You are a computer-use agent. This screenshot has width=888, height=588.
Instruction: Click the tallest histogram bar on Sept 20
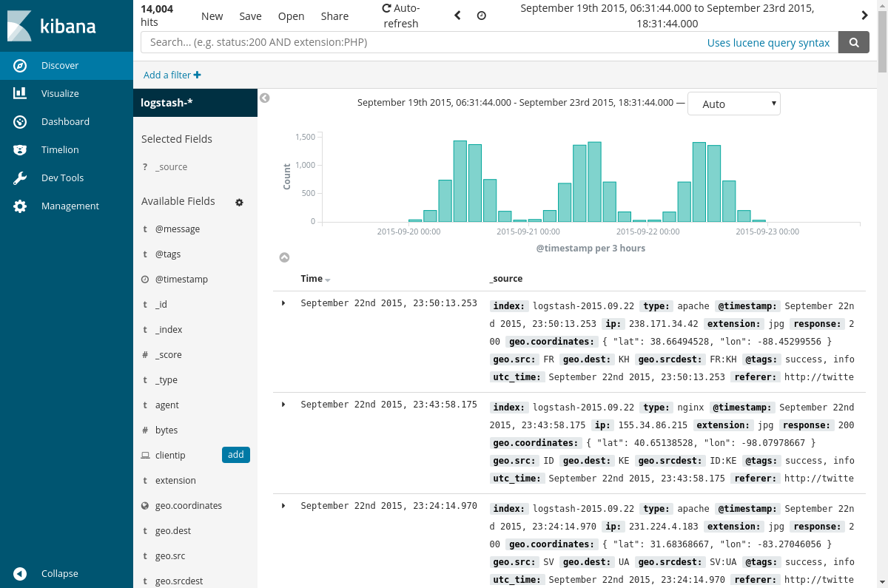460,181
